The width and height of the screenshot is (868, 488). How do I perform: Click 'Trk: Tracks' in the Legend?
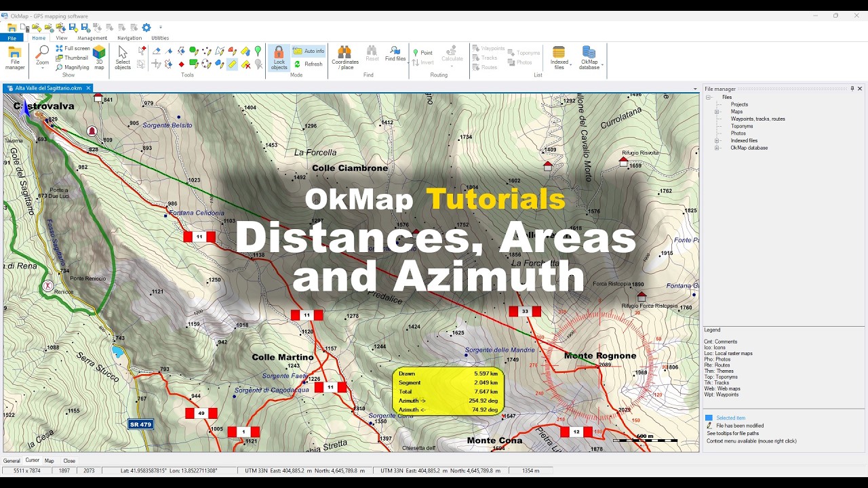[x=717, y=382]
